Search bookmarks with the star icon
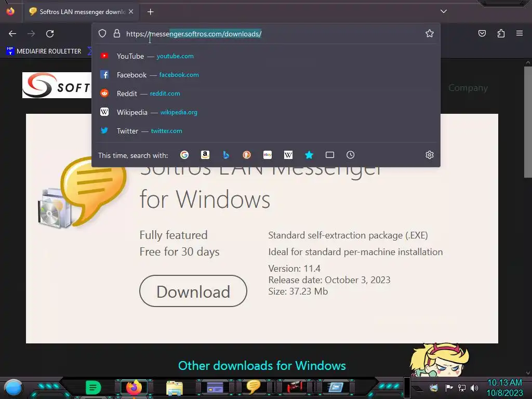Screen dimensions: 532x399 coord(309,155)
